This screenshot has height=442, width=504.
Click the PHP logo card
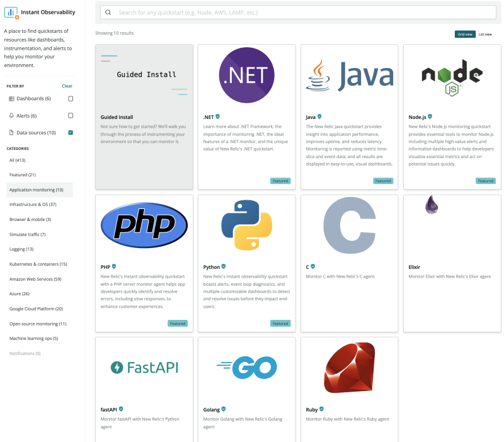click(144, 225)
